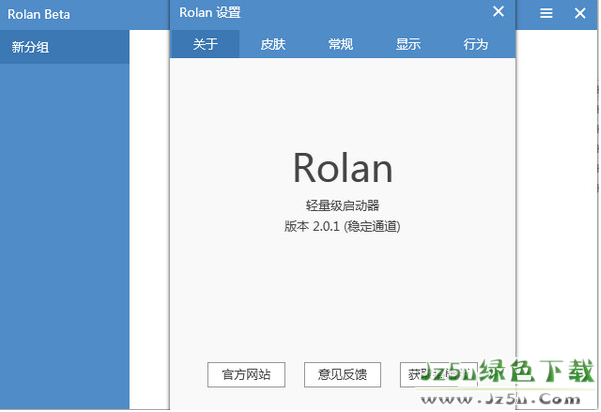This screenshot has height=412, width=601.
Task: Close the Rolan 设置 dialog
Action: (498, 11)
